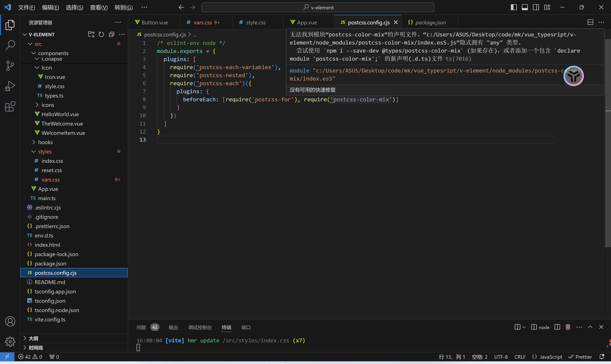Viewport: 611px width, 364px height.
Task: Go back with the navigation arrow
Action: pos(181,7)
